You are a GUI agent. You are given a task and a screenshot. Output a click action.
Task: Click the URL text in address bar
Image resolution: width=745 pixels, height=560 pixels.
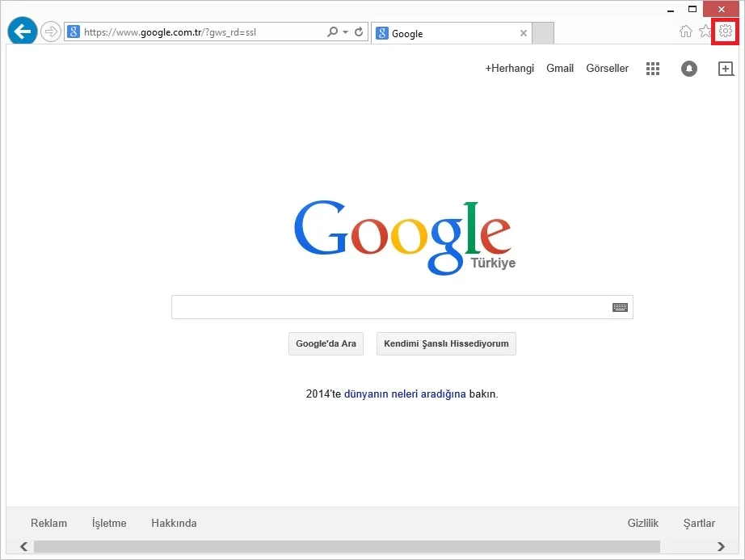170,32
